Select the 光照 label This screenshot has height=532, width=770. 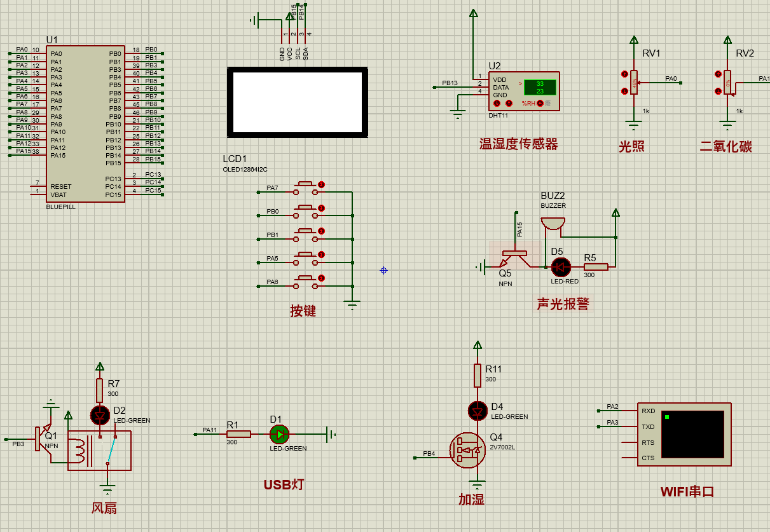[632, 146]
